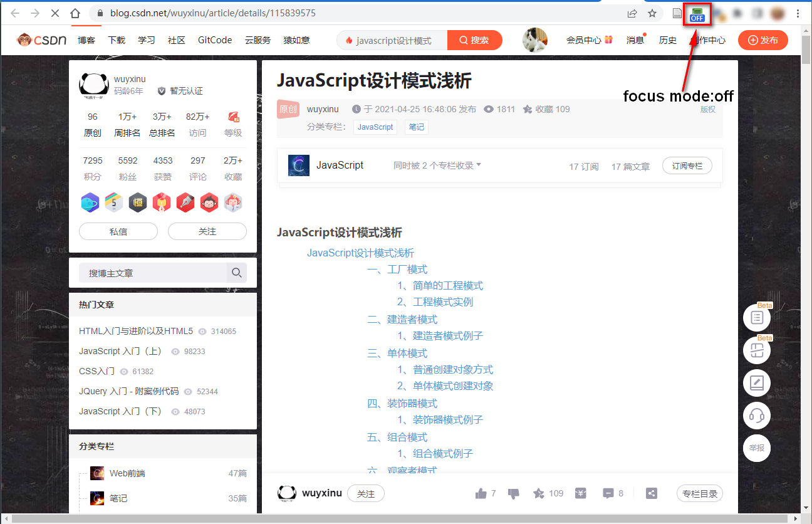Toggle the focus mode OFF extension icon
The image size is (812, 524).
point(697,14)
